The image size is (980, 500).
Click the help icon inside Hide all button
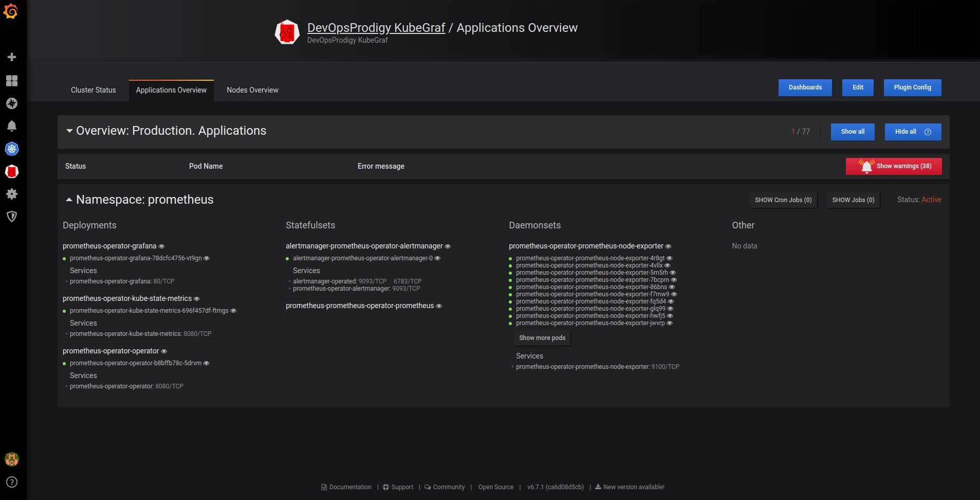(928, 132)
